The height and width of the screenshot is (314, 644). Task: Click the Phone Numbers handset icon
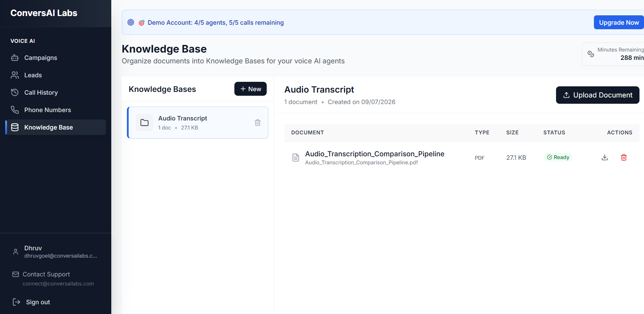point(15,110)
